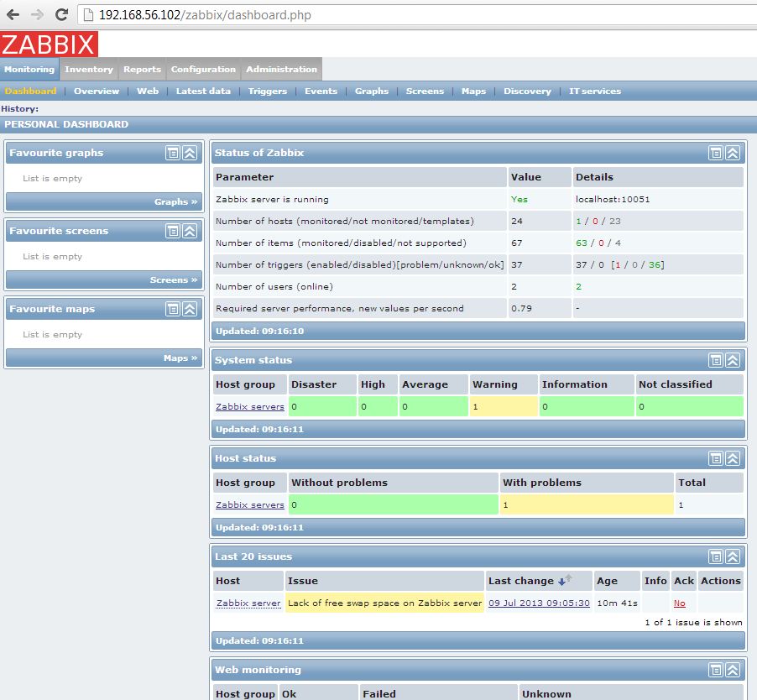Click the Zabbix logo
This screenshot has height=700, width=757.
click(48, 44)
